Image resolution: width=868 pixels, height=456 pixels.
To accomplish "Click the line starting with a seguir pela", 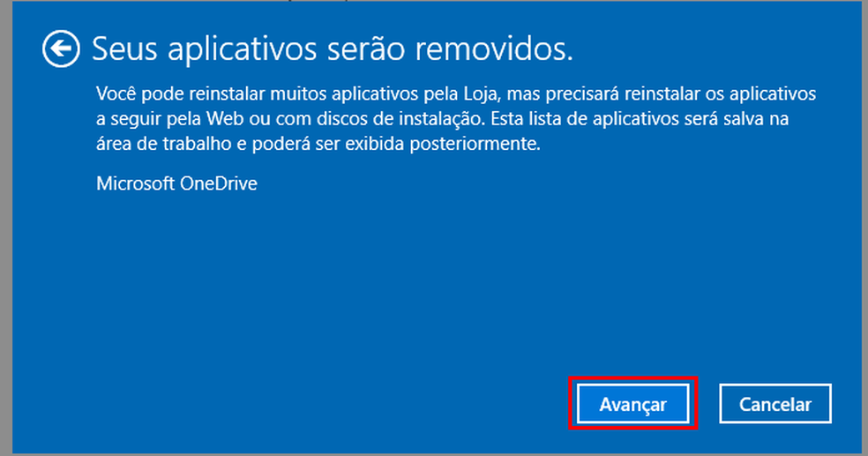I will 442,119.
